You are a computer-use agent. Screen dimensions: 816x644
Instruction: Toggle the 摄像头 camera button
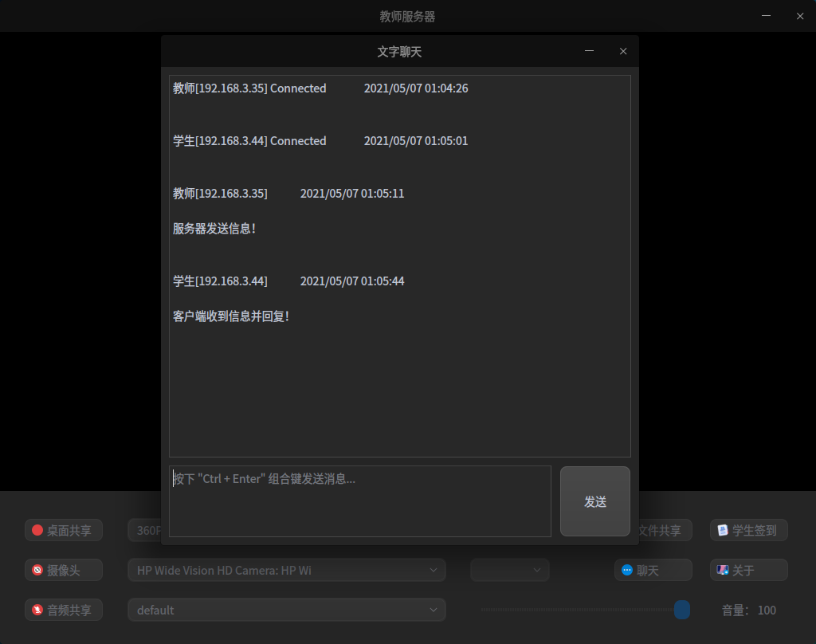pos(64,570)
